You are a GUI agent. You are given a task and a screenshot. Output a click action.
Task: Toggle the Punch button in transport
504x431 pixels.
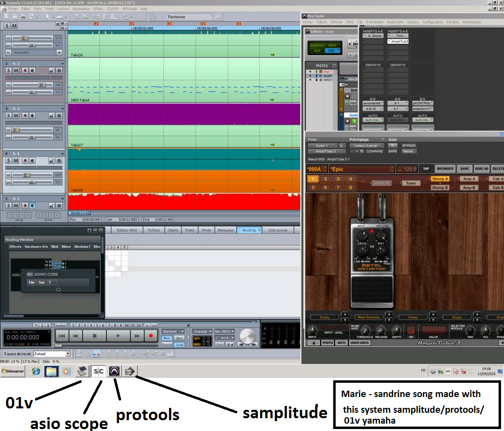click(x=167, y=344)
